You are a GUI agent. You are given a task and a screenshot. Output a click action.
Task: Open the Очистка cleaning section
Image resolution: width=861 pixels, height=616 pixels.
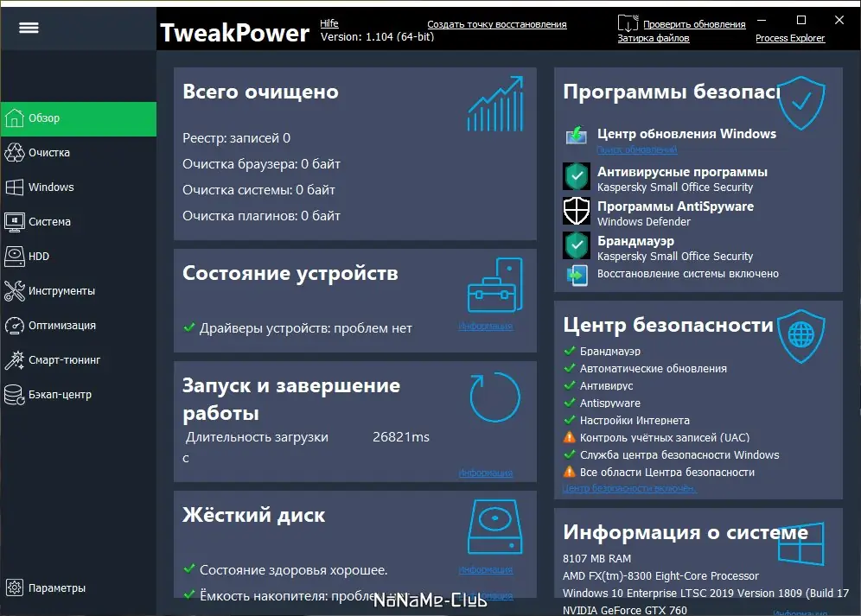pyautogui.click(x=52, y=152)
